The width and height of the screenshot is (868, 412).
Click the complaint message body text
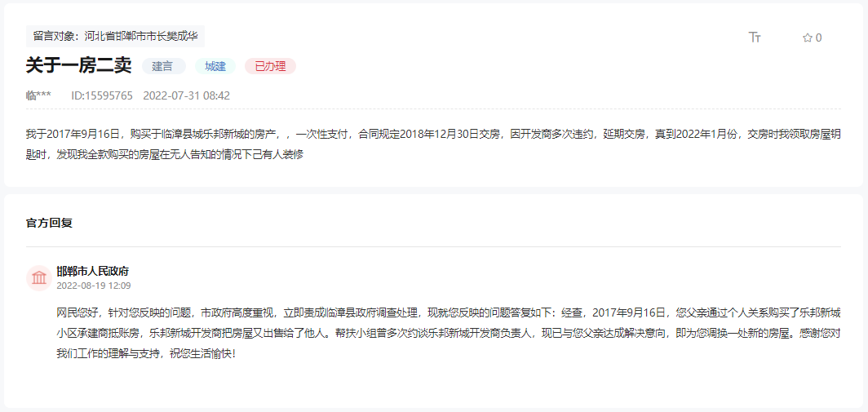[433, 144]
